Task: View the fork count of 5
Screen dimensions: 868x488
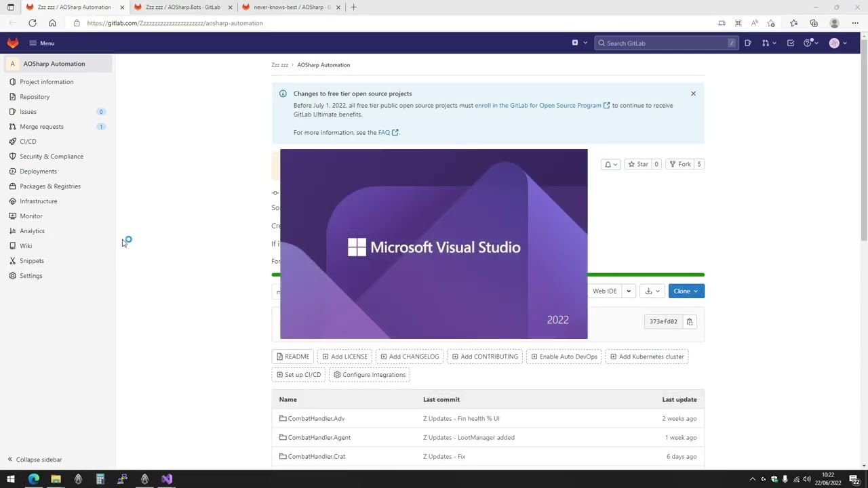Action: pos(699,164)
